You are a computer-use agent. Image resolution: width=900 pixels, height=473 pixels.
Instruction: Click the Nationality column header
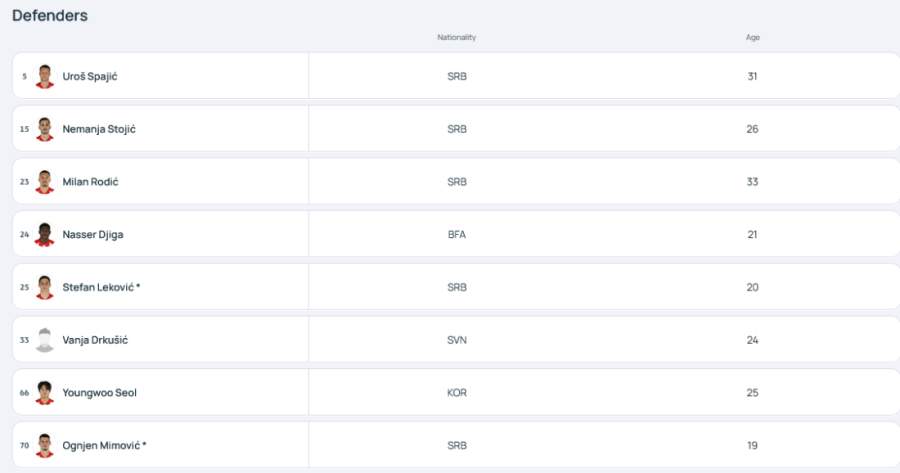[x=456, y=38]
